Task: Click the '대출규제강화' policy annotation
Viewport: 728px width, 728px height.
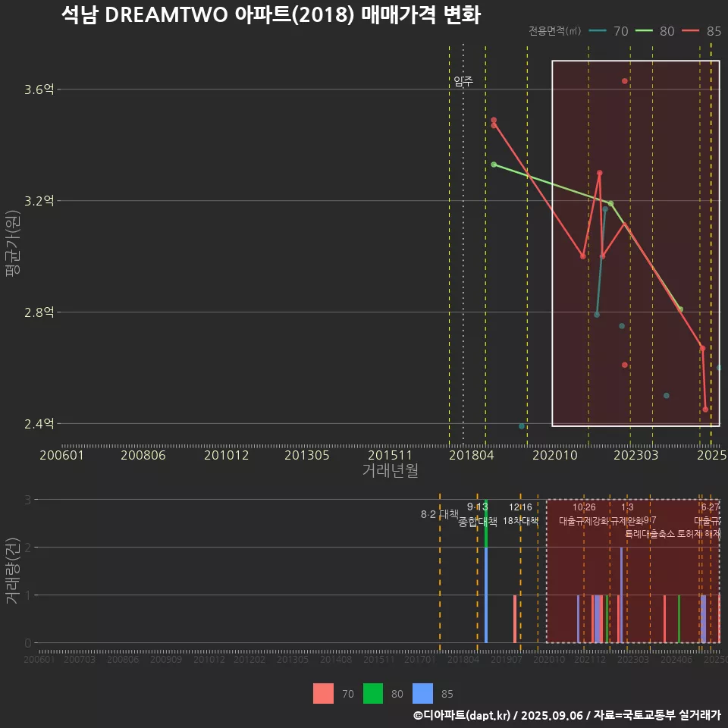Action: (x=584, y=521)
